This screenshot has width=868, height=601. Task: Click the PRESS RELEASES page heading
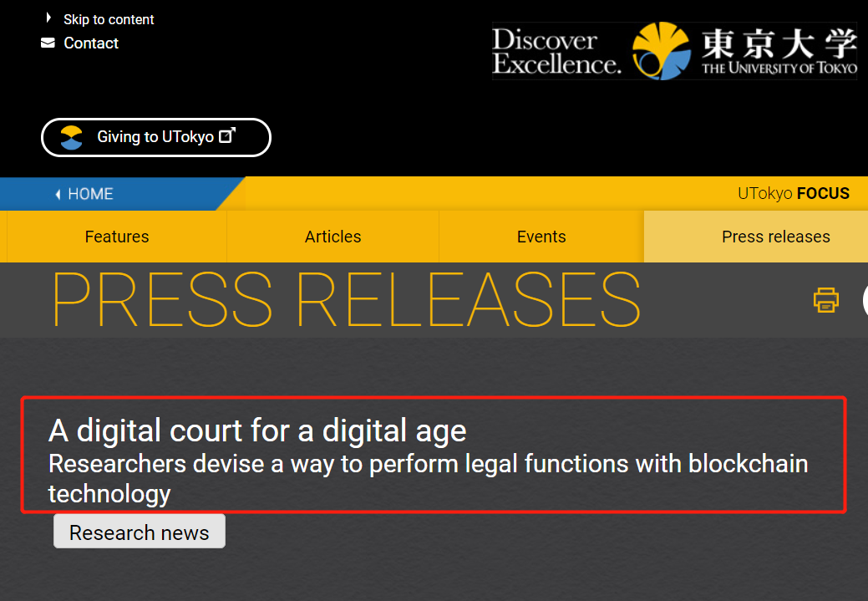pyautogui.click(x=347, y=300)
